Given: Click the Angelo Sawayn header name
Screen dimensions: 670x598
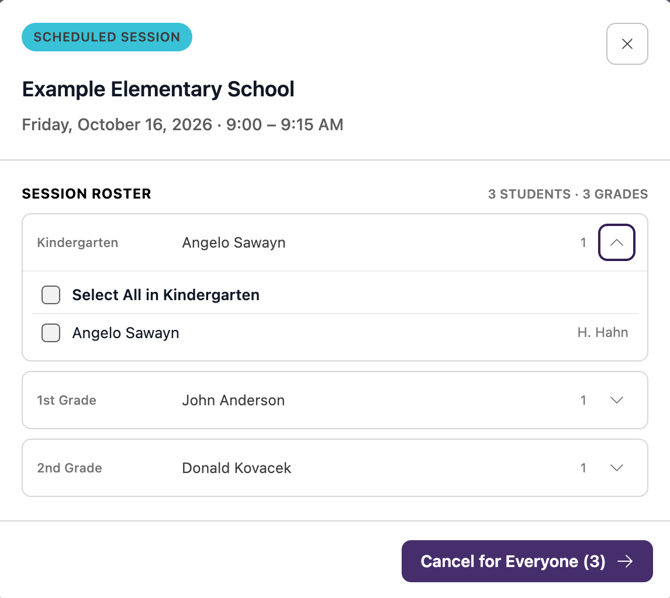Looking at the screenshot, I should coord(234,242).
